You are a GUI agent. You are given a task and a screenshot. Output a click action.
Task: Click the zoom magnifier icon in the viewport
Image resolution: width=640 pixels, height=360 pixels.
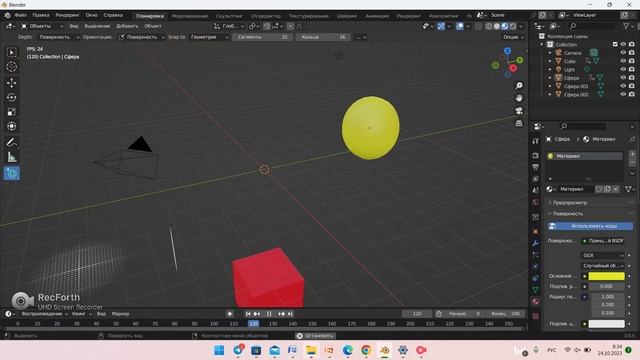tap(519, 86)
